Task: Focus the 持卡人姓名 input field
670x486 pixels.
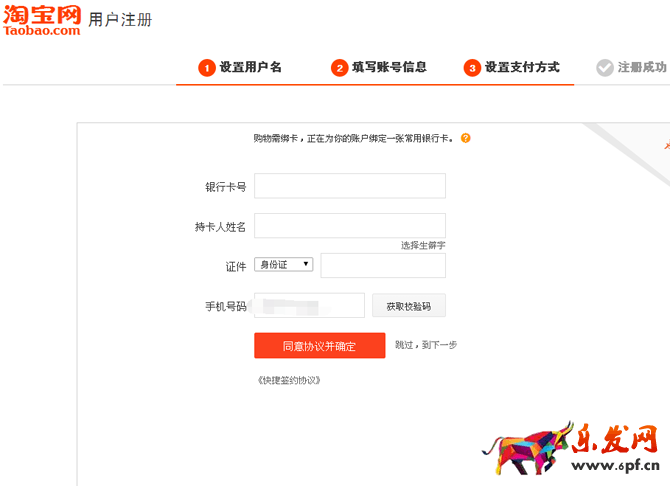Action: pos(350,225)
